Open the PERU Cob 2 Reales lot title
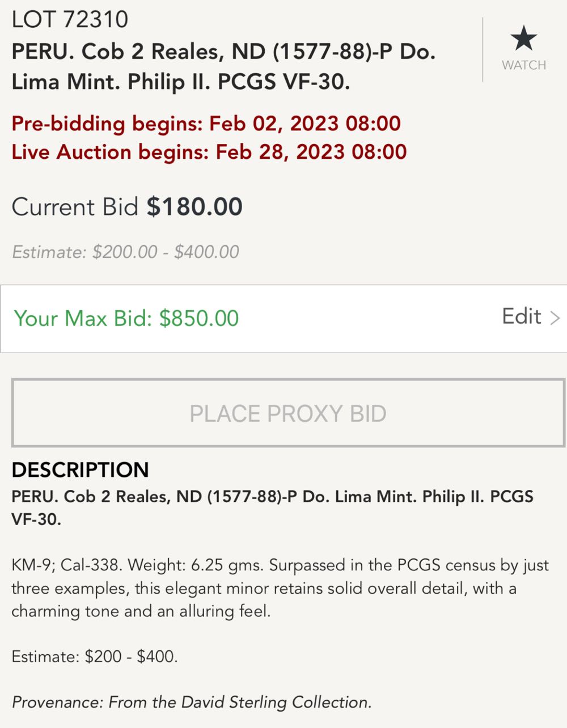This screenshot has width=567, height=728. coord(223,66)
